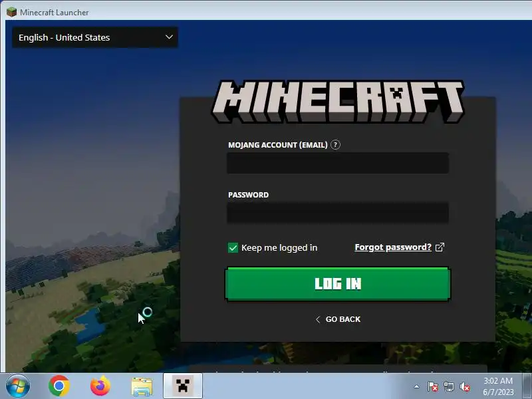Select the Minecraft Launcher taskbar button

(x=183, y=386)
